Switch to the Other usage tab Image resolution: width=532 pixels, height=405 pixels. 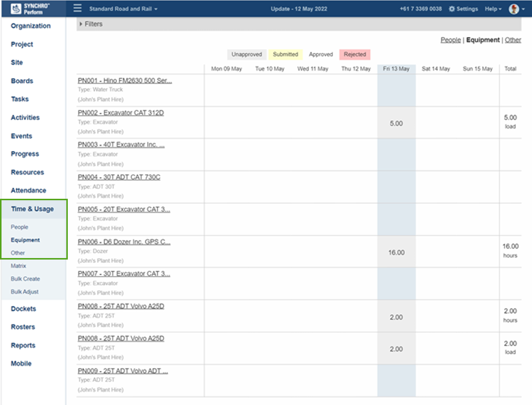(x=513, y=40)
